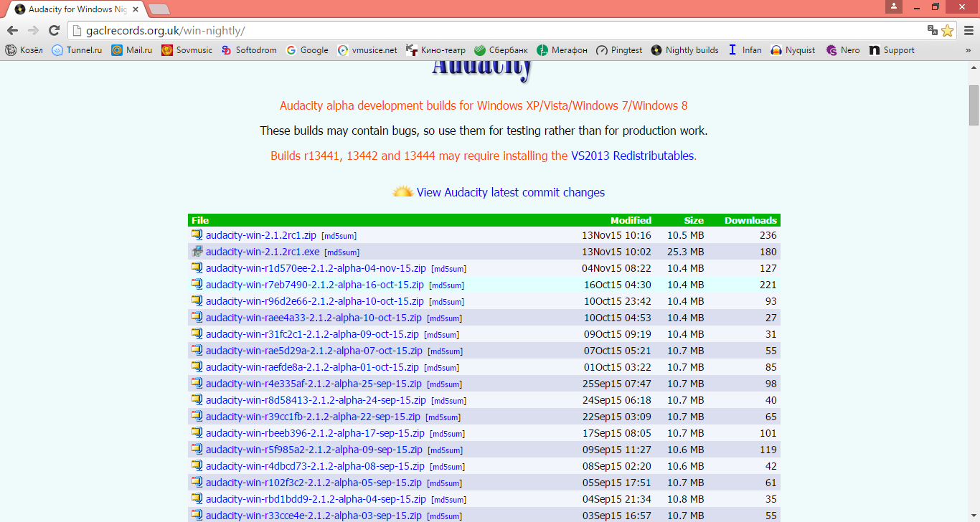Open the Softodrom bookmark

pos(249,50)
